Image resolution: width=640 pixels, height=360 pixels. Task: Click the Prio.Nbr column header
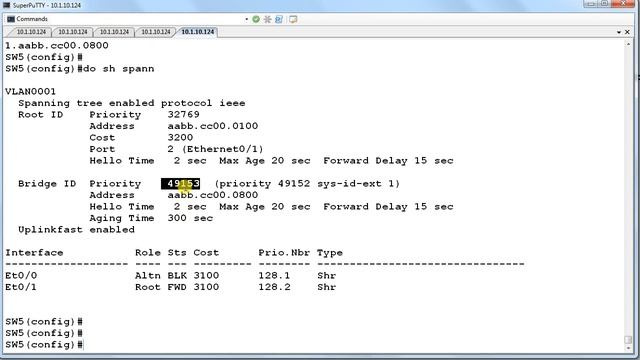284,253
